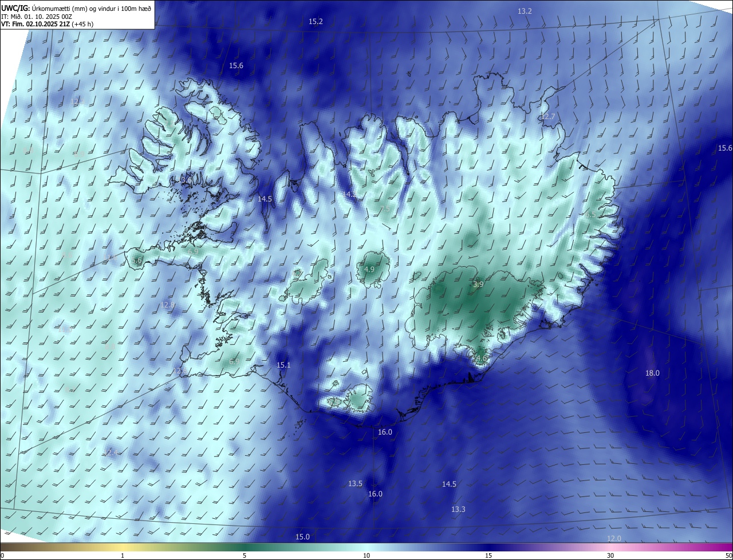Click the title line mentioning Úrkomumætti (mm)
Viewport: 733px width, 560px height.
pyautogui.click(x=76, y=8)
